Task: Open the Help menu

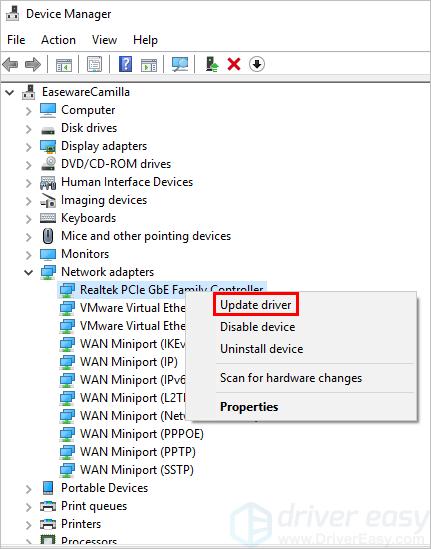Action: point(145,40)
